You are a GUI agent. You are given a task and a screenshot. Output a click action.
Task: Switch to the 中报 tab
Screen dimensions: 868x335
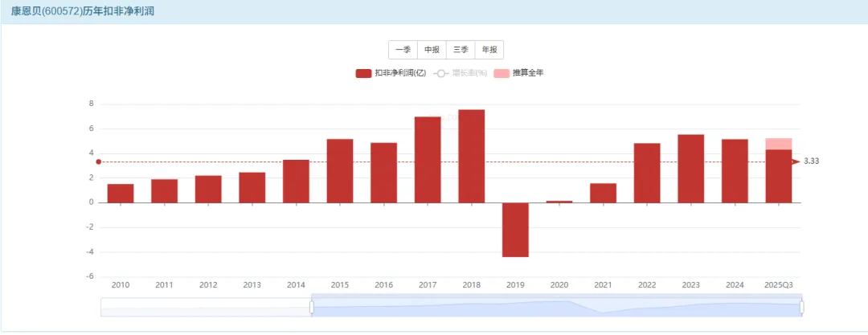point(432,50)
